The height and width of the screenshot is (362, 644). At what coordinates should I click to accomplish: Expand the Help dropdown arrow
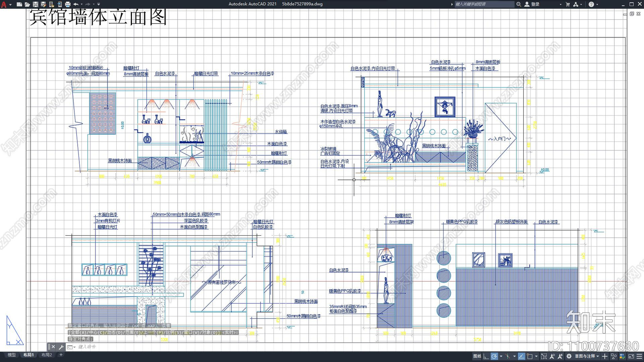597,4
